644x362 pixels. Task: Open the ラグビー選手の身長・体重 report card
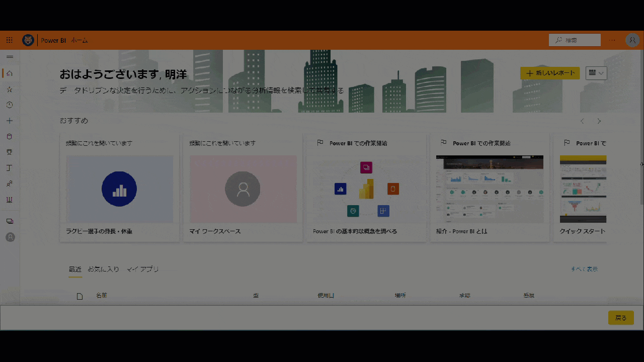click(x=119, y=189)
